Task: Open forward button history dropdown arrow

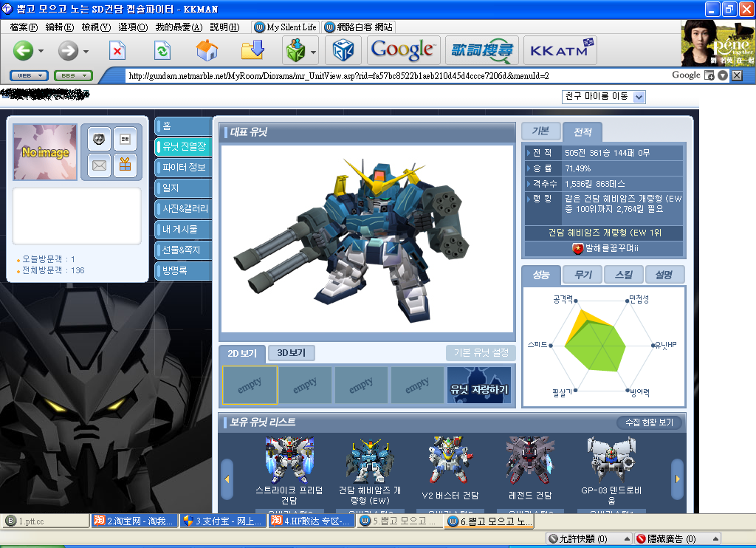Action: tap(86, 51)
